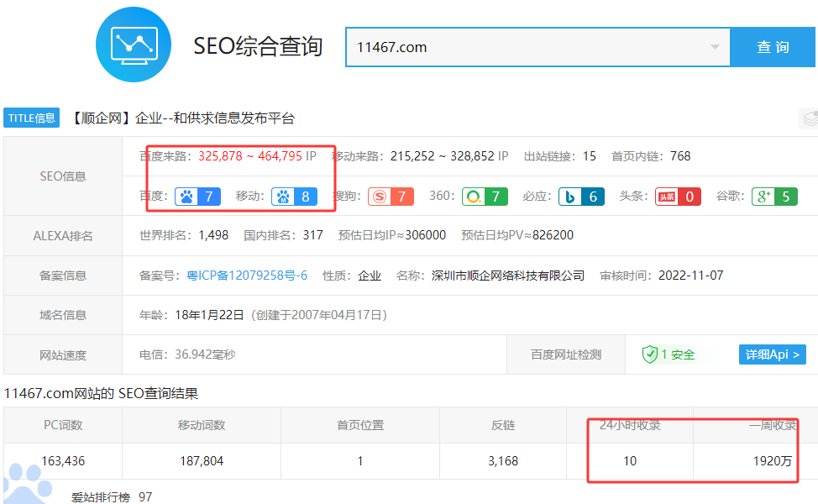Click the outbound links count 15
Image resolution: width=818 pixels, height=504 pixels.
tap(590, 156)
